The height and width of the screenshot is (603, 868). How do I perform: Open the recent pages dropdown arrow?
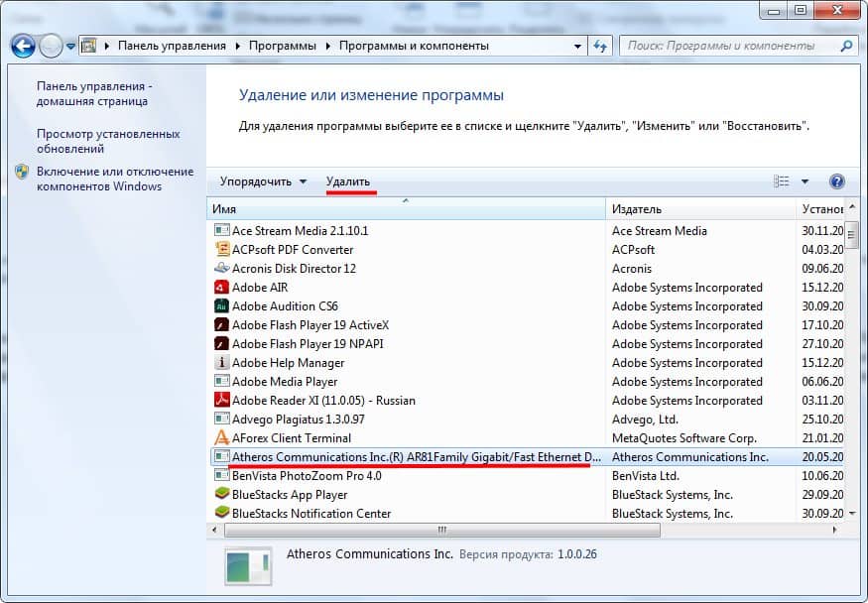tap(70, 47)
